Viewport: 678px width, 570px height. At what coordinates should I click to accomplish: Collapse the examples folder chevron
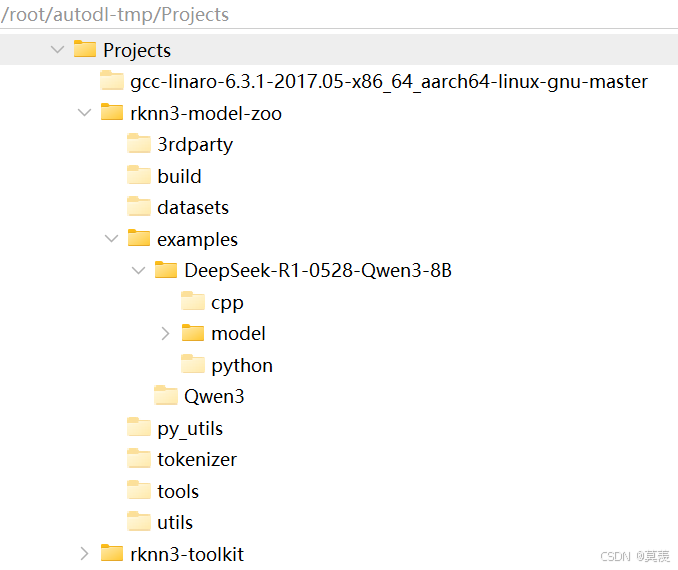(x=112, y=239)
